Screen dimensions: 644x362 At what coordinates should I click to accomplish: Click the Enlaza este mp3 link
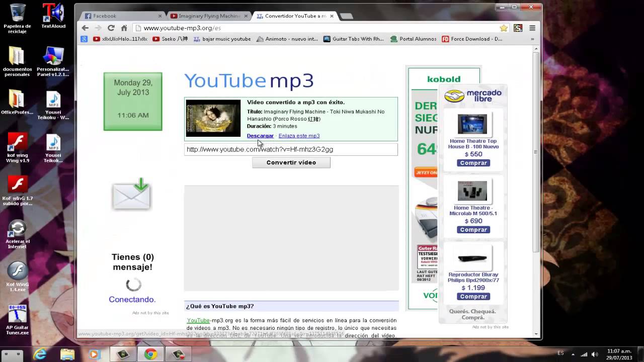click(x=299, y=136)
